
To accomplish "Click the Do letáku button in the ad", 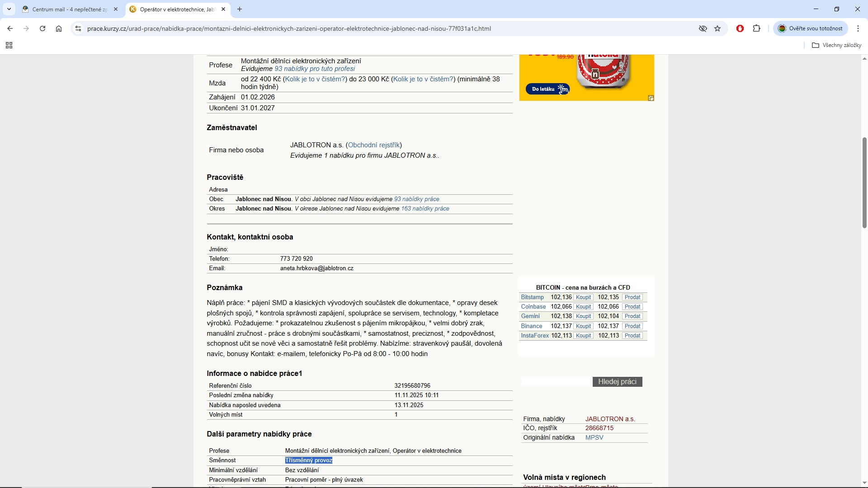I will coord(548,89).
